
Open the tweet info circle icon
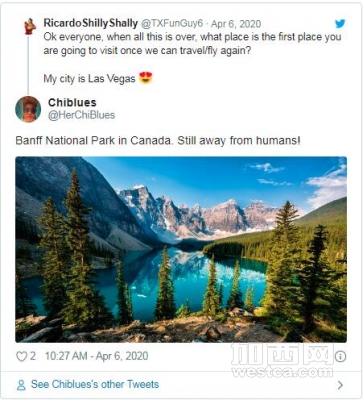tap(340, 356)
